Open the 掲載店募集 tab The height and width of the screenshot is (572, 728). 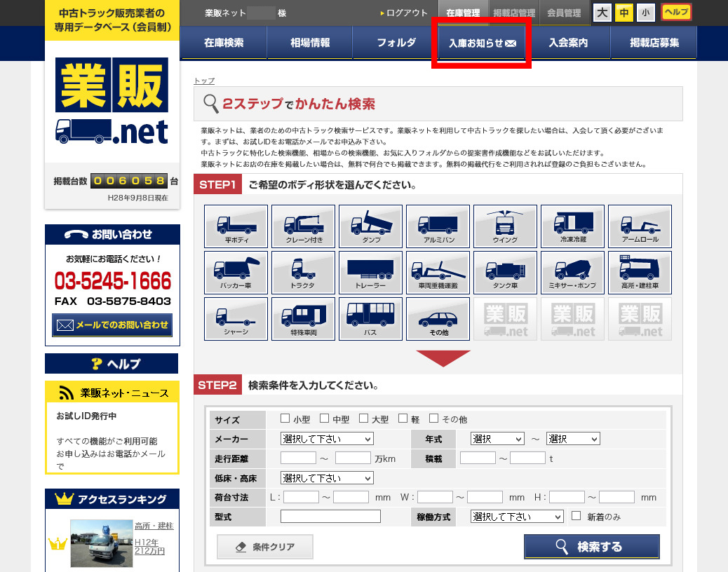[x=654, y=43]
